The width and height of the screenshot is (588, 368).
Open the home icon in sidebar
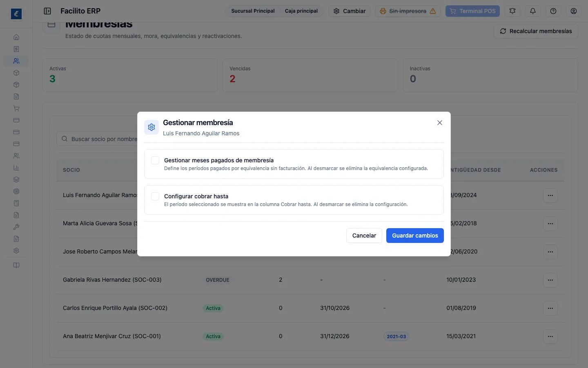coord(16,37)
